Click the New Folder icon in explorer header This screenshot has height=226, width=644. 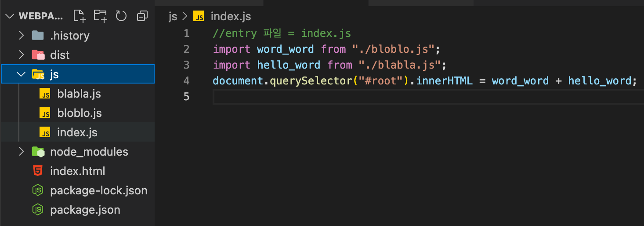101,16
